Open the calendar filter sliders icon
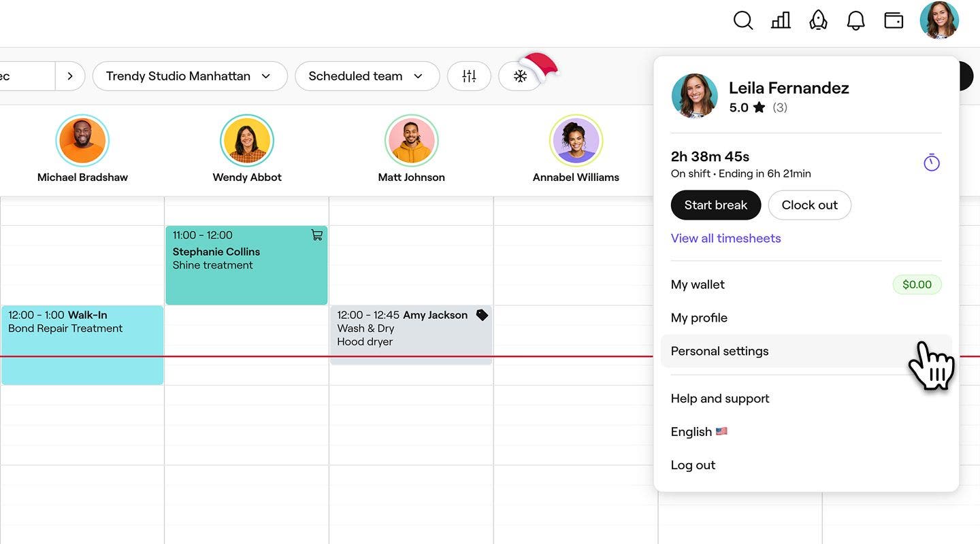 469,76
